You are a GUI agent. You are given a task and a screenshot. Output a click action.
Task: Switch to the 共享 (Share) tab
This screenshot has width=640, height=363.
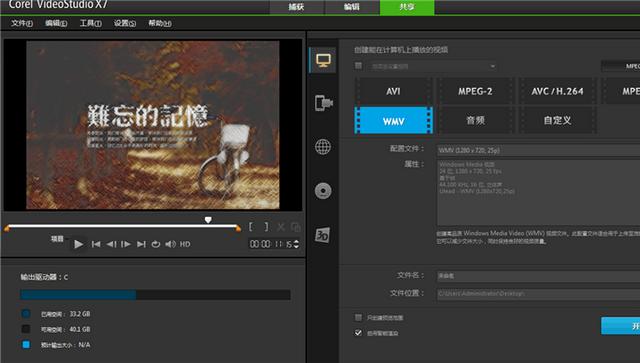[x=407, y=7]
